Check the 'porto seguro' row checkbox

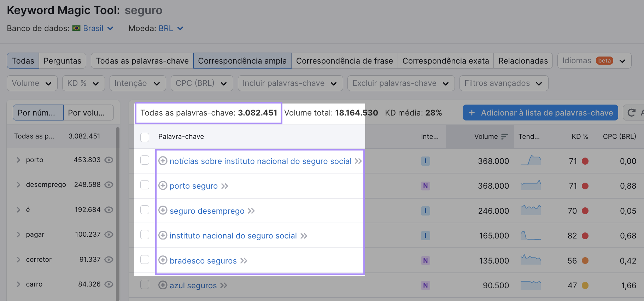(145, 185)
